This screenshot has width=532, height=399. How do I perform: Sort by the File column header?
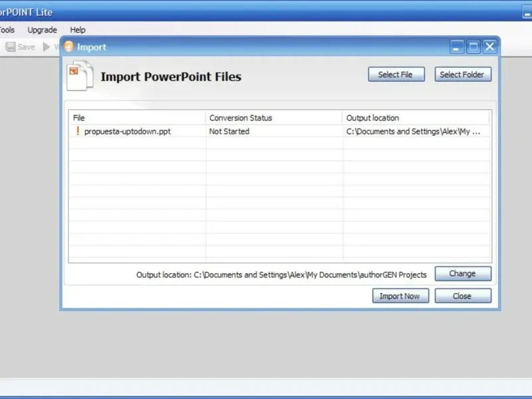point(137,118)
